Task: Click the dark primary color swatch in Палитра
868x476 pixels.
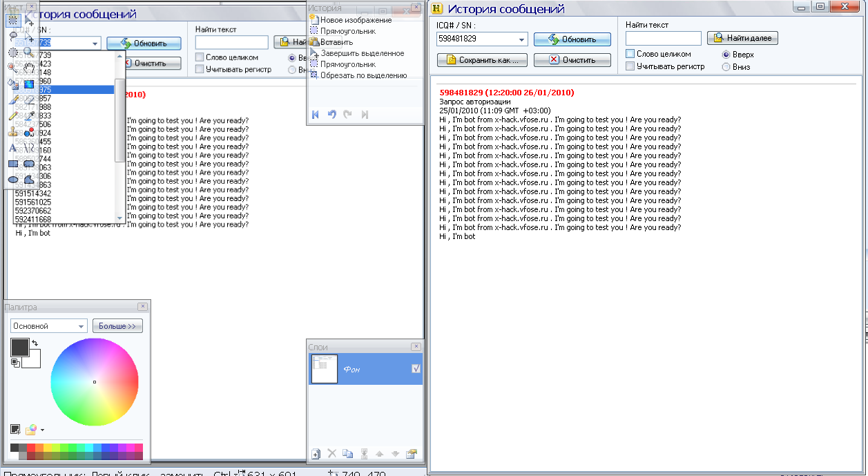Action: coord(19,348)
